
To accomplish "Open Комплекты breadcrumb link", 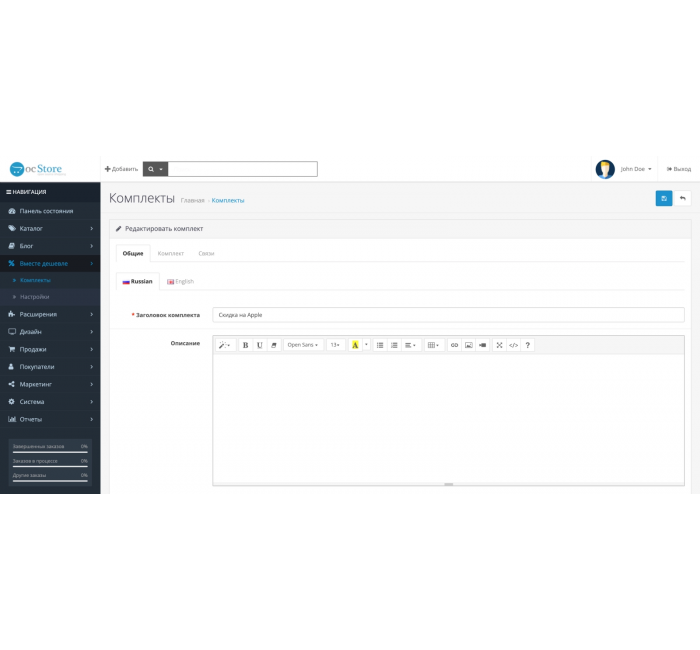I will tap(228, 200).
